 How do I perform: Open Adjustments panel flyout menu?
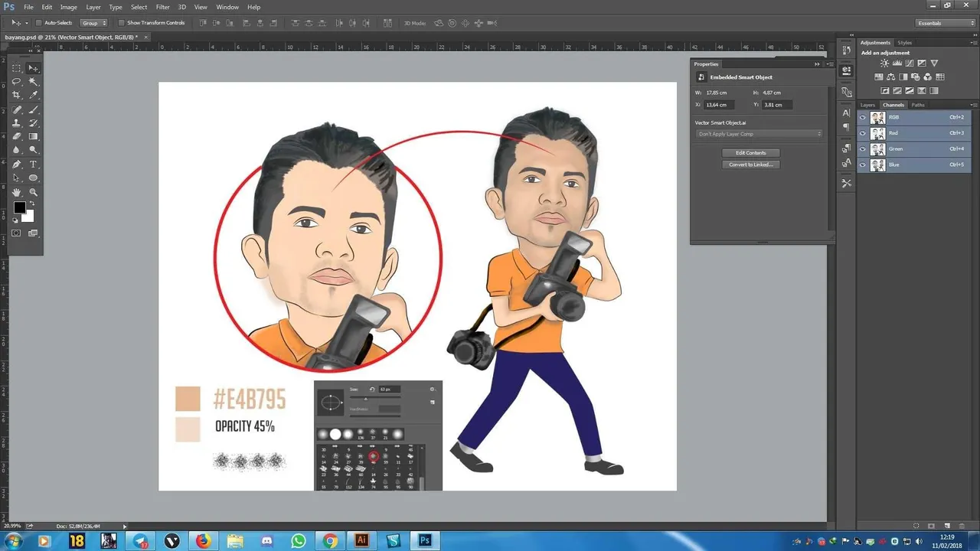pyautogui.click(x=974, y=43)
